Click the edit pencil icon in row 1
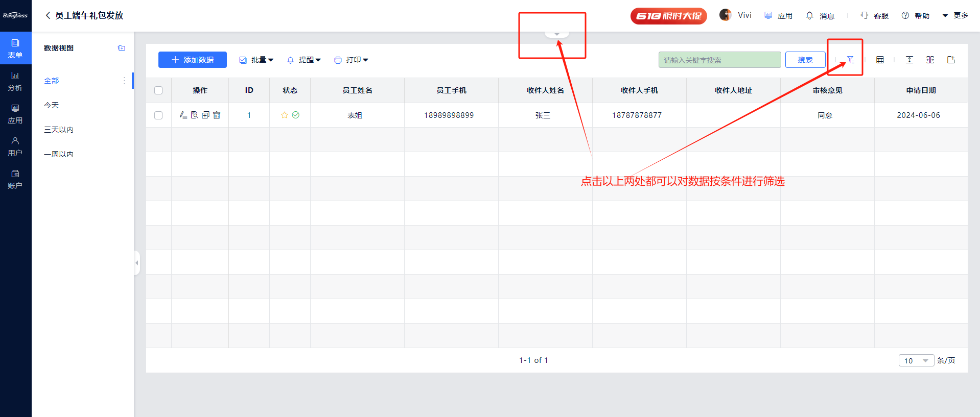This screenshot has height=417, width=980. (183, 115)
